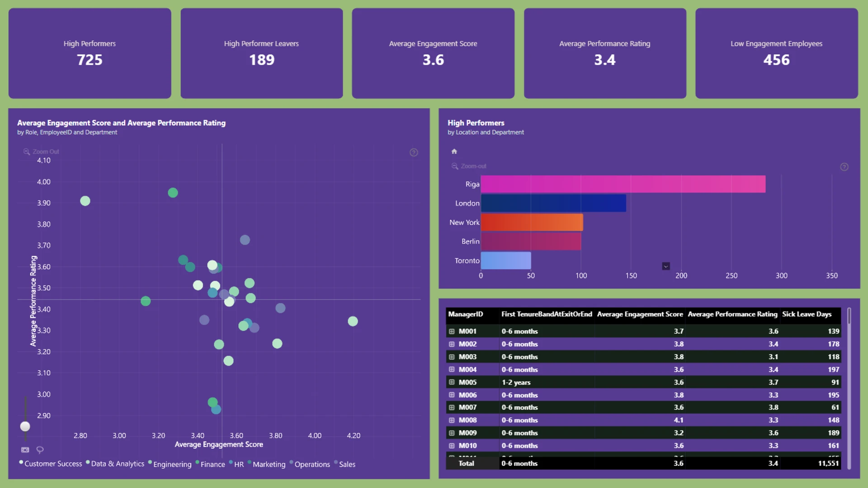Screen dimensions: 868x488
Task: Expand the M007 manager row
Action: click(452, 408)
